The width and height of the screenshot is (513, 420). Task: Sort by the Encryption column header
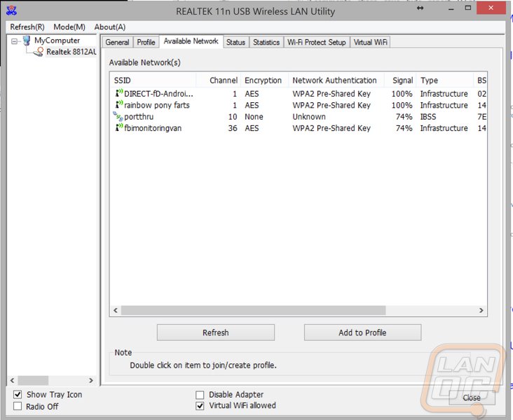pos(265,80)
